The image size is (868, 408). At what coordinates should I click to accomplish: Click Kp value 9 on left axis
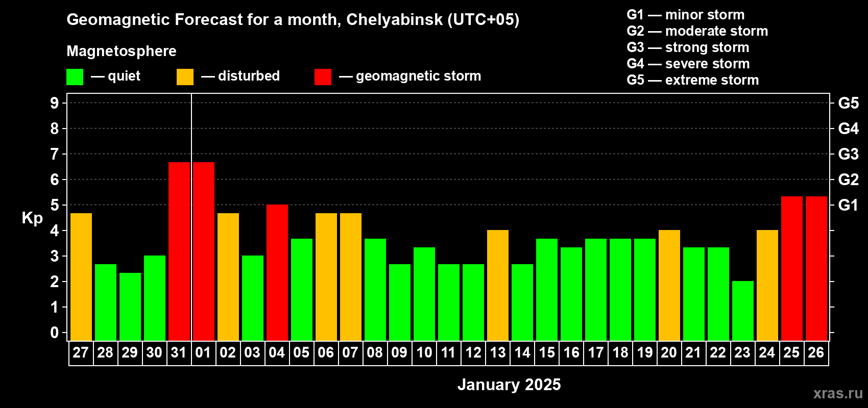[x=55, y=103]
